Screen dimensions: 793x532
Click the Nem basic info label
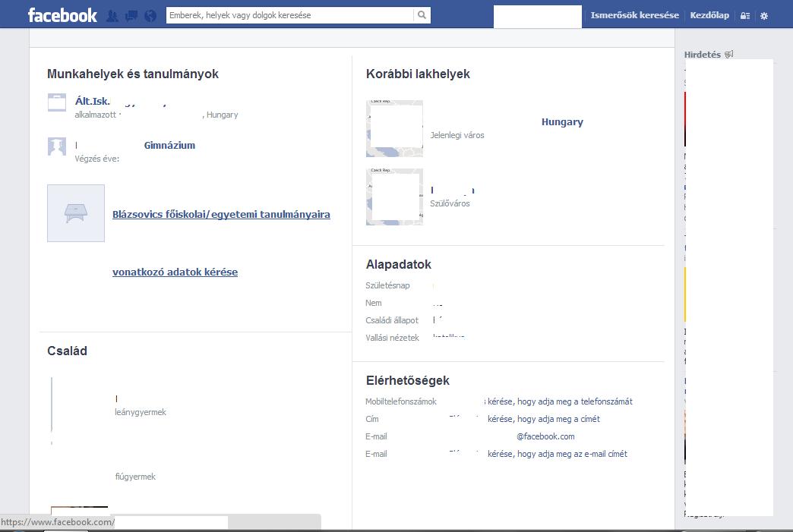374,303
